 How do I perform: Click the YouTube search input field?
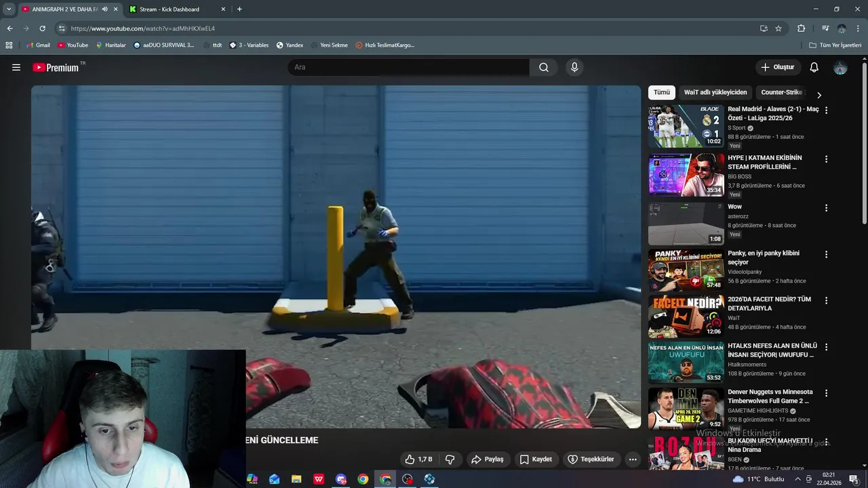point(408,67)
